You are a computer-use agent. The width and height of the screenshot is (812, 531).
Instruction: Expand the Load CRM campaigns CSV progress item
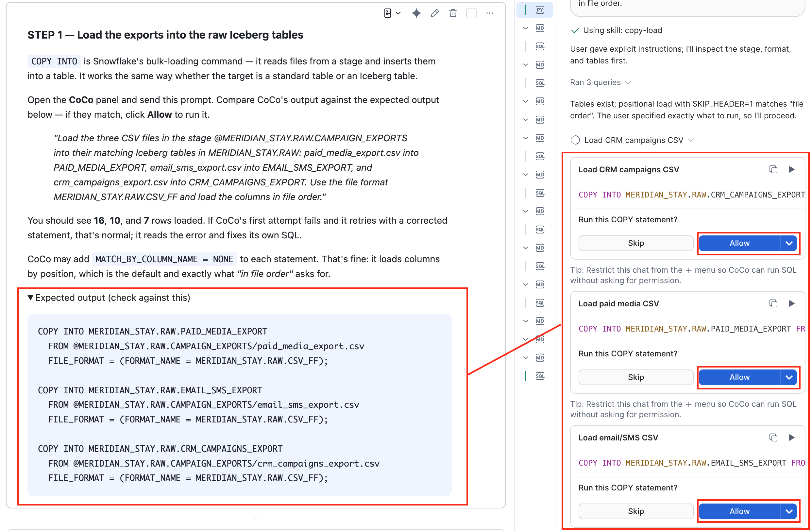click(632, 140)
